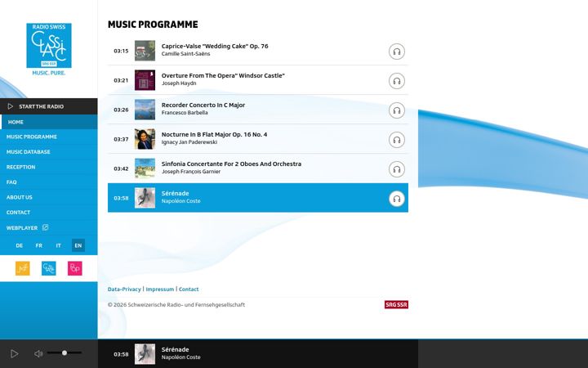Click composer name 'Camille Saint-Saëns'

(x=185, y=54)
